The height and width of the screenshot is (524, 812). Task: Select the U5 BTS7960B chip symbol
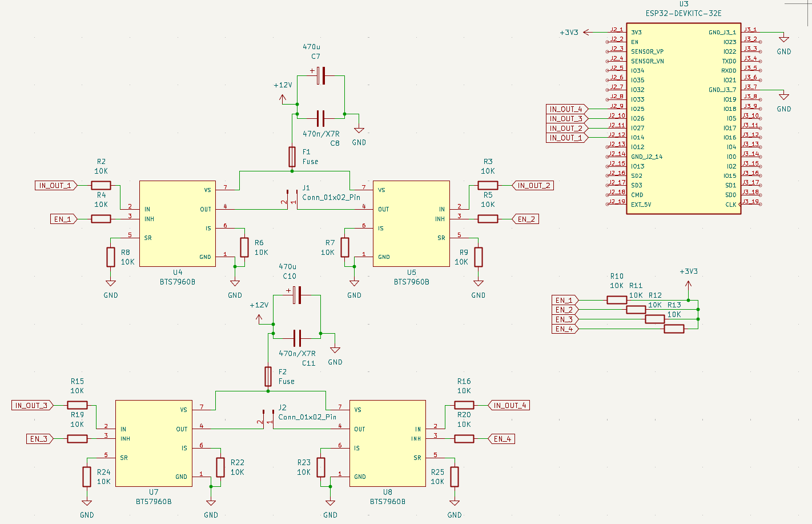pyautogui.click(x=411, y=224)
